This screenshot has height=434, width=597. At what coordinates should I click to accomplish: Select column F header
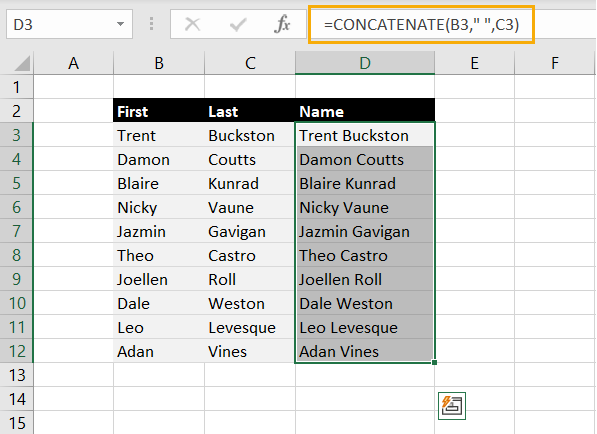554,63
